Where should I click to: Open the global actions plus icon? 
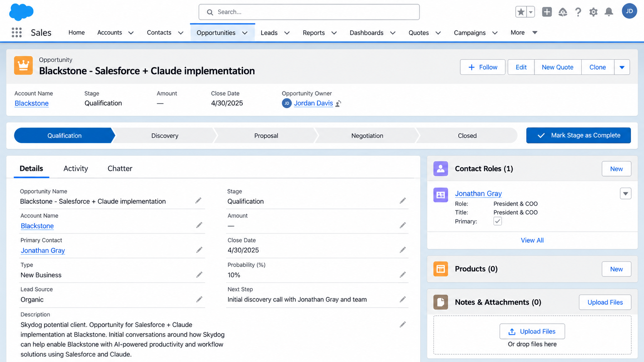pos(547,12)
